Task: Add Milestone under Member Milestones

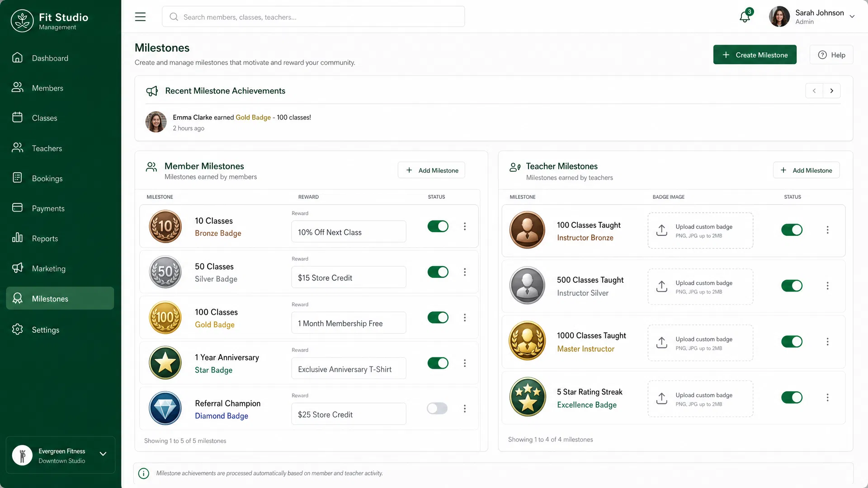Action: pos(431,170)
